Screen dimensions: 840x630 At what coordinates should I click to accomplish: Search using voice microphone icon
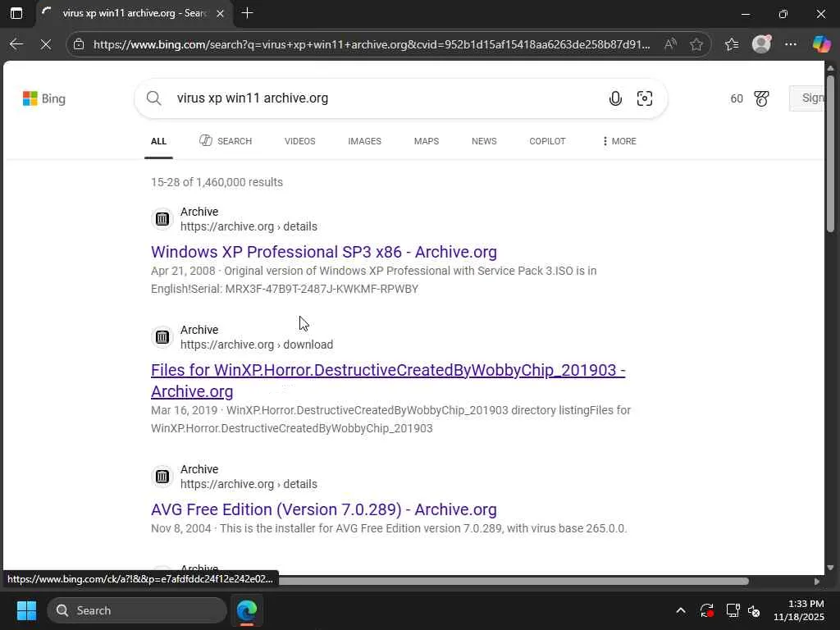pos(615,98)
